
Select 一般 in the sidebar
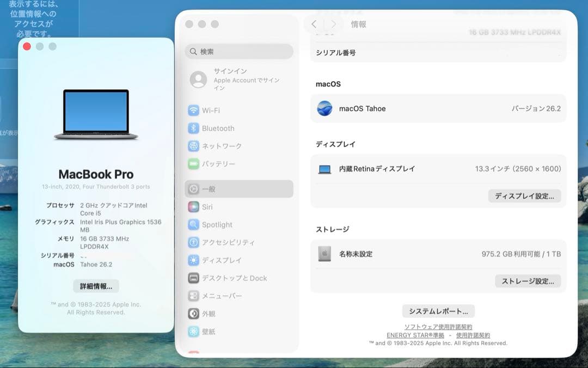click(x=239, y=189)
